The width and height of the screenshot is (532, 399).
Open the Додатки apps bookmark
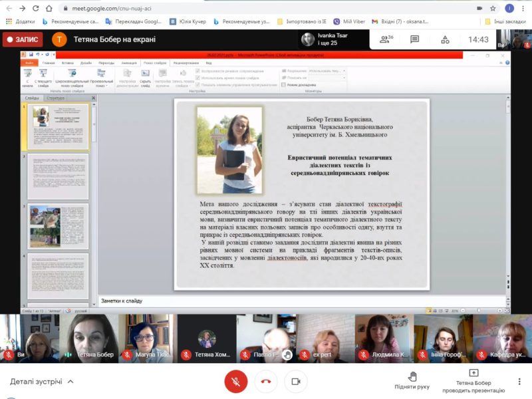pyautogui.click(x=20, y=21)
